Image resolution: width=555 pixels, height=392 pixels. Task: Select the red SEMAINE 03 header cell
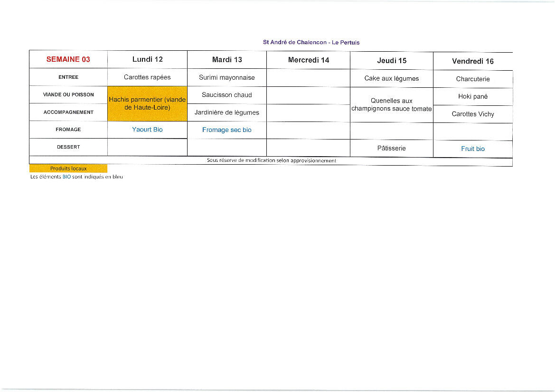coord(68,59)
